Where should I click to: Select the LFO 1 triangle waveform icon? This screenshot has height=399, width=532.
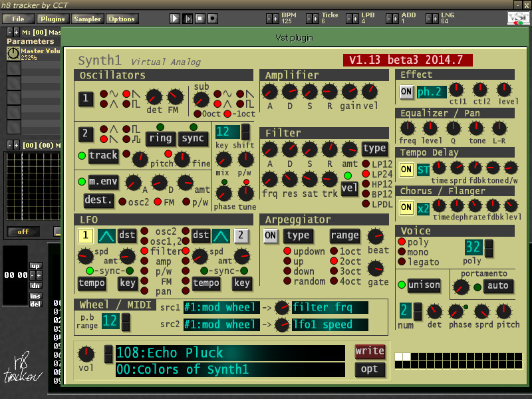[106, 235]
